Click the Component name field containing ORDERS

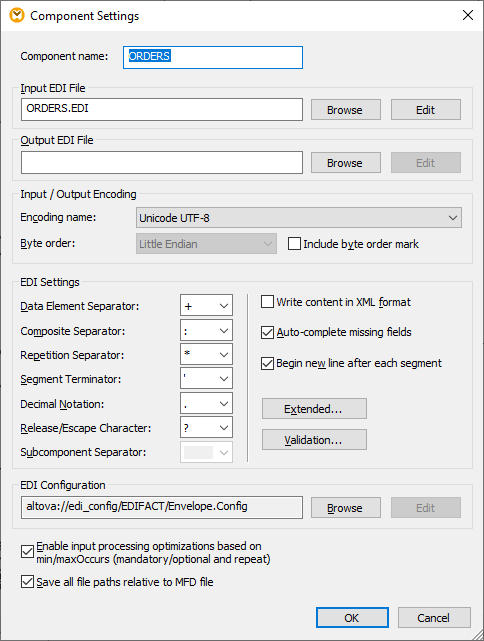pos(213,57)
